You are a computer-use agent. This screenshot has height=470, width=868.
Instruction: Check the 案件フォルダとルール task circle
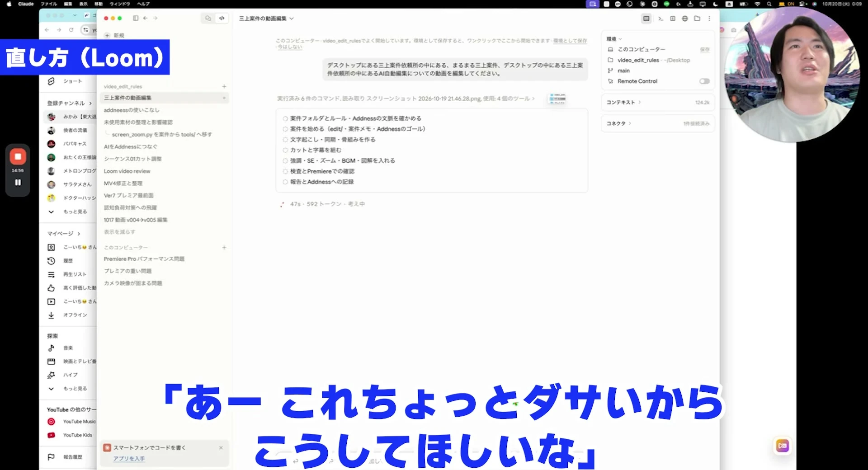pos(285,119)
